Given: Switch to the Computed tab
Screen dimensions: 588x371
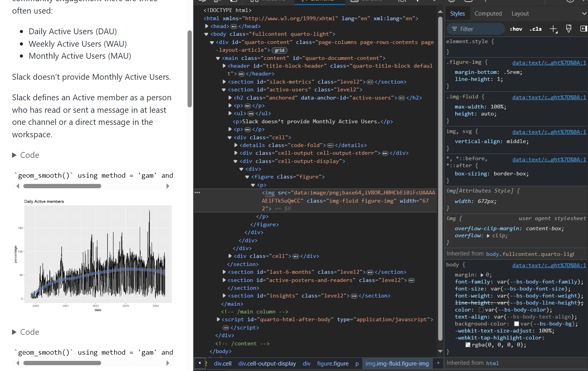Looking at the screenshot, I should click(488, 14).
